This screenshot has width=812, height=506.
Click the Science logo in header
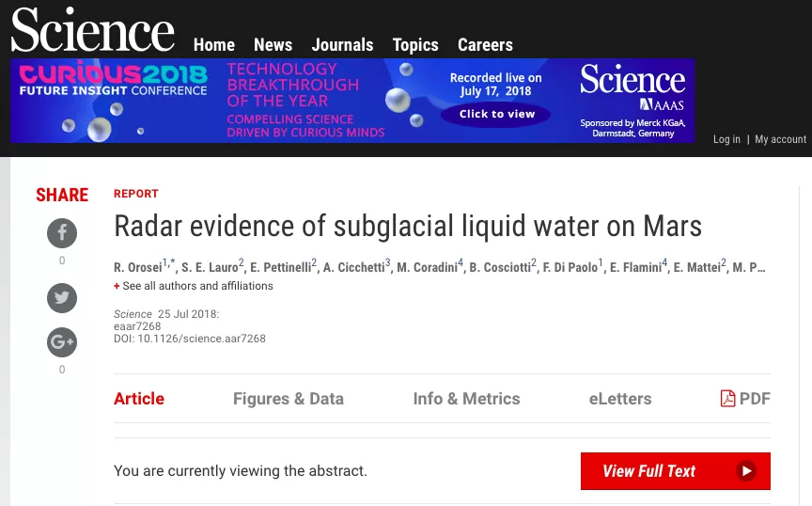tap(93, 30)
